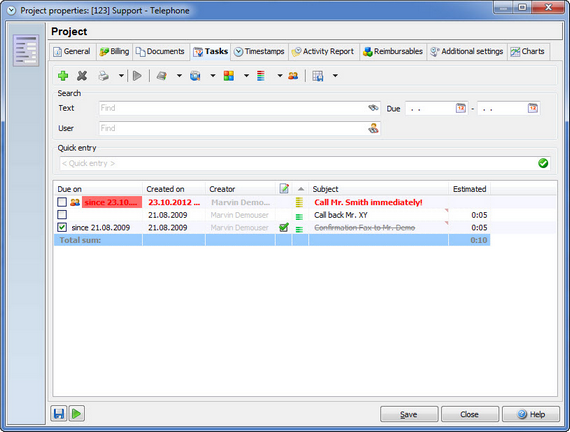Image resolution: width=570 pixels, height=432 pixels.
Task: Click the user search icon in the User field
Action: [x=373, y=128]
